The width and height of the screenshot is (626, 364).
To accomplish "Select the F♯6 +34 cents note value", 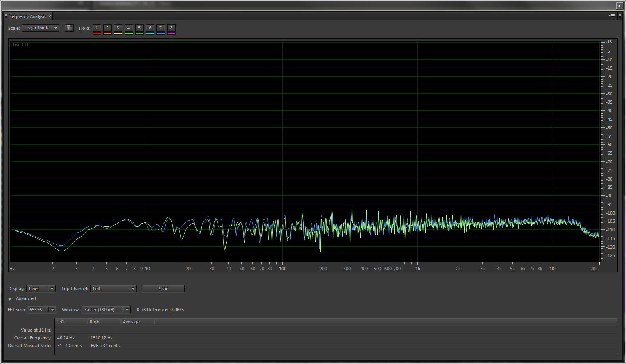I will (x=105, y=346).
